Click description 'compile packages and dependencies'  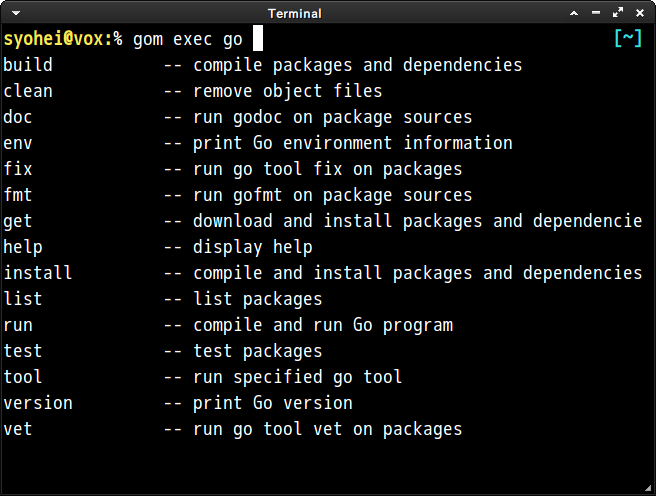[x=358, y=65]
